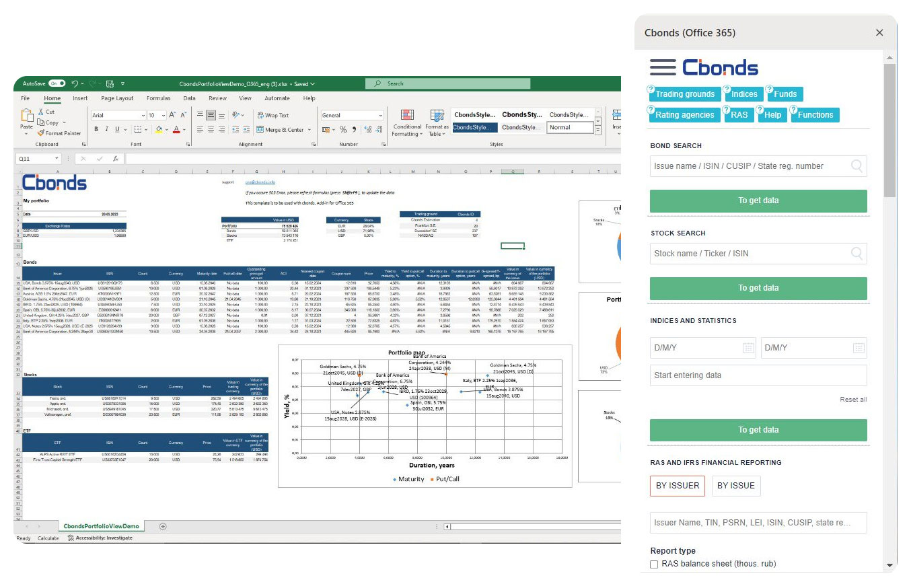Apply percent number format

344,130
